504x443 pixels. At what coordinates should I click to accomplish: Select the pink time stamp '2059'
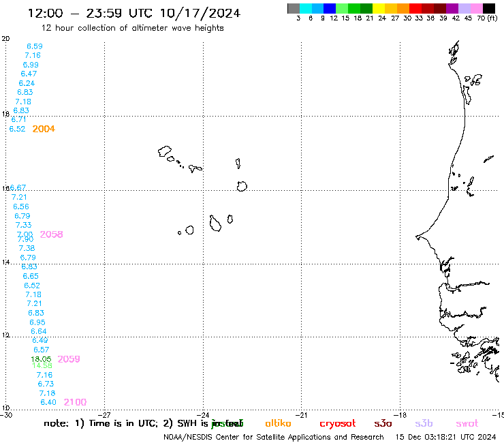[x=69, y=359]
